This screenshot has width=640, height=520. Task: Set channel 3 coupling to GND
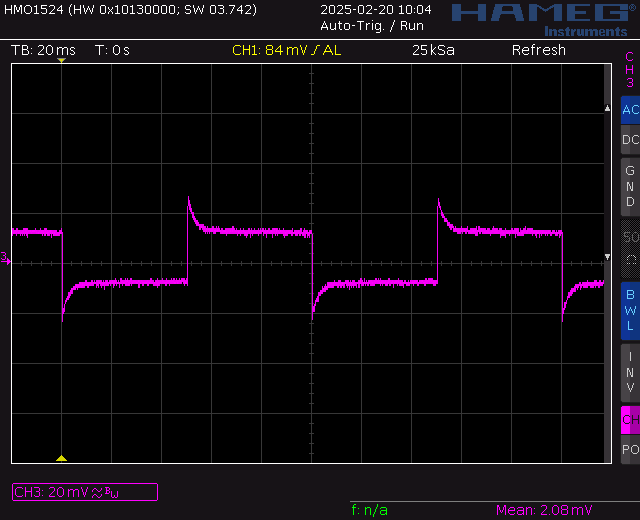tap(629, 185)
